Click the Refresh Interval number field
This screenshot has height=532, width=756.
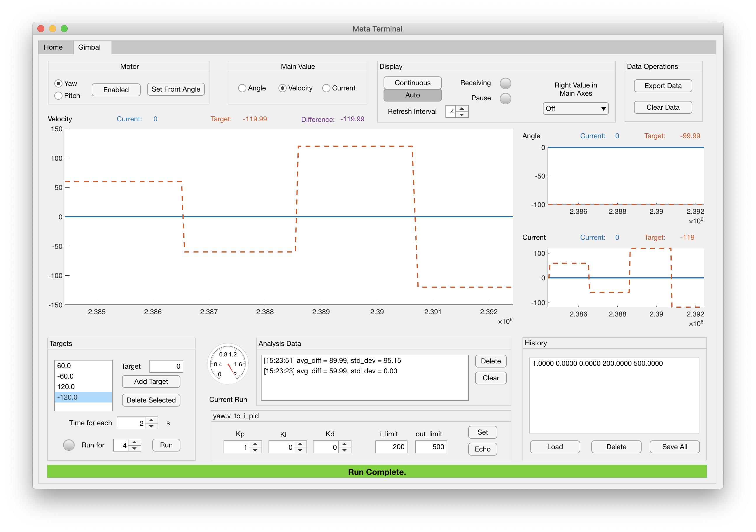click(x=451, y=111)
